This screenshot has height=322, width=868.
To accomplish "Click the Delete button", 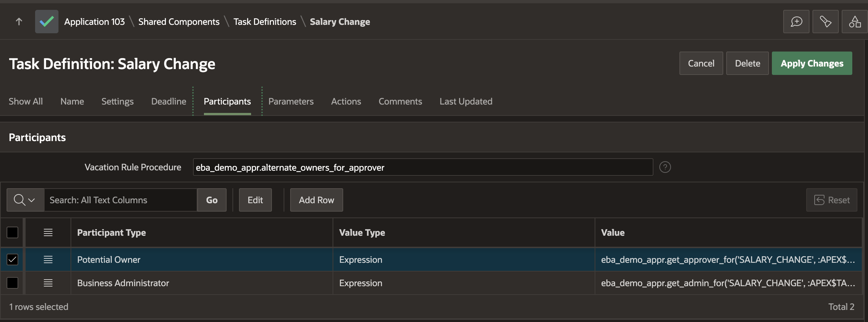I will click(747, 63).
